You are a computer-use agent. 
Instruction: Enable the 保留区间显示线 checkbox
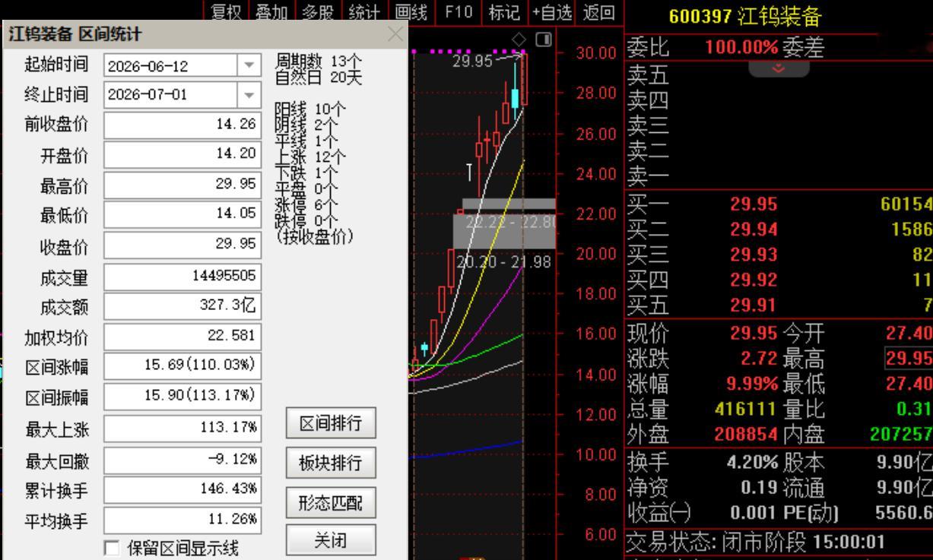(112, 548)
